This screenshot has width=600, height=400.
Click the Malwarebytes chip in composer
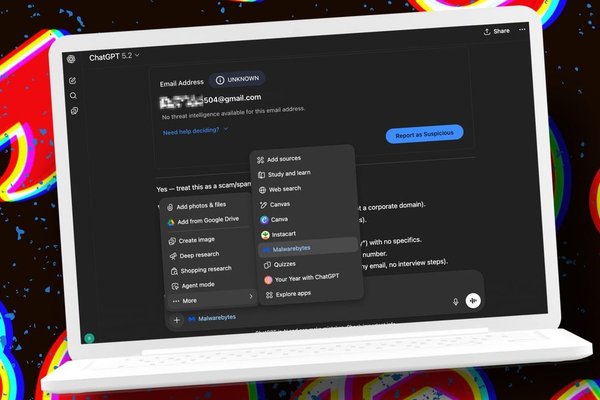(x=212, y=318)
